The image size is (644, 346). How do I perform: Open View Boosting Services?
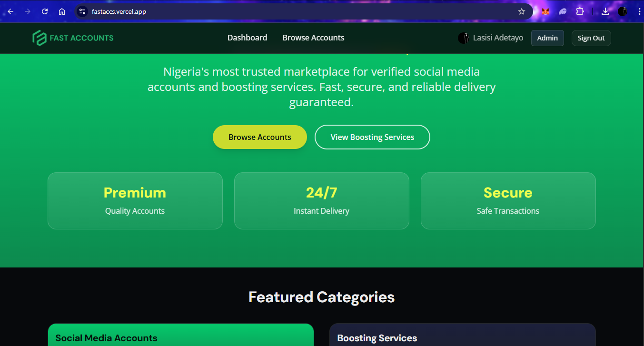pyautogui.click(x=372, y=137)
